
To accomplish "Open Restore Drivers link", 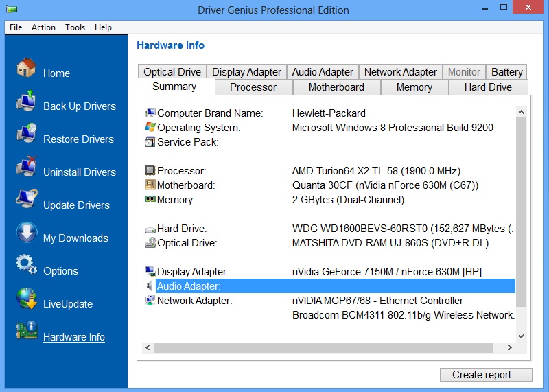I will 78,139.
